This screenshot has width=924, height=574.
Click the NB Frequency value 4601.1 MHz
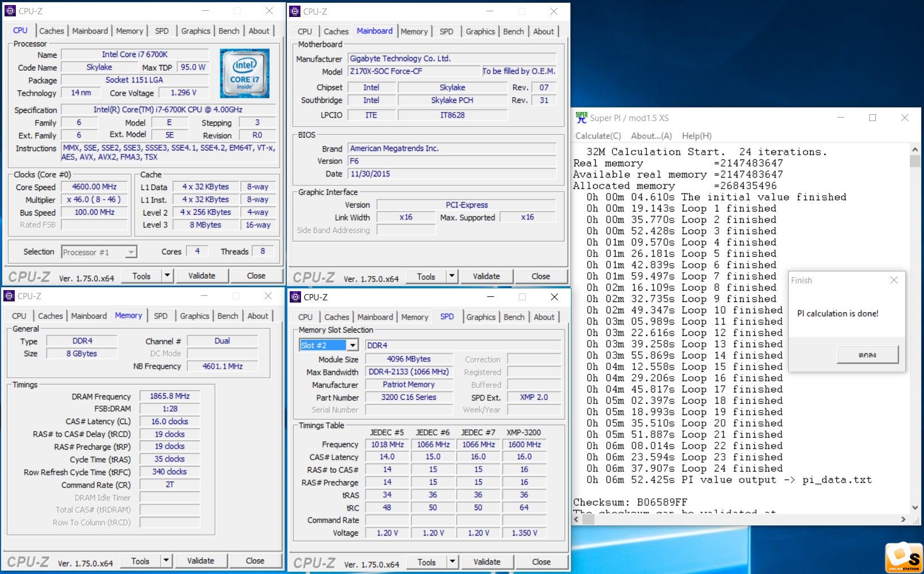tap(222, 366)
